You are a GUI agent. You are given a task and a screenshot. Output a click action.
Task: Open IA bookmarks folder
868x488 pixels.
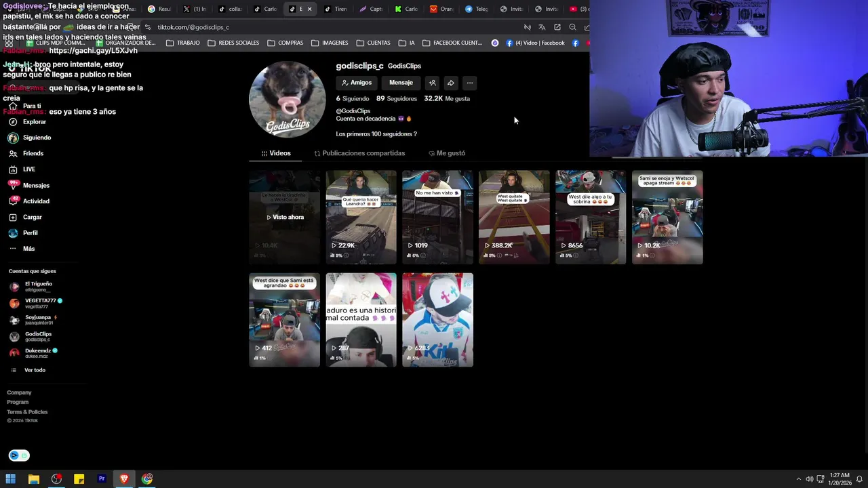pos(407,43)
